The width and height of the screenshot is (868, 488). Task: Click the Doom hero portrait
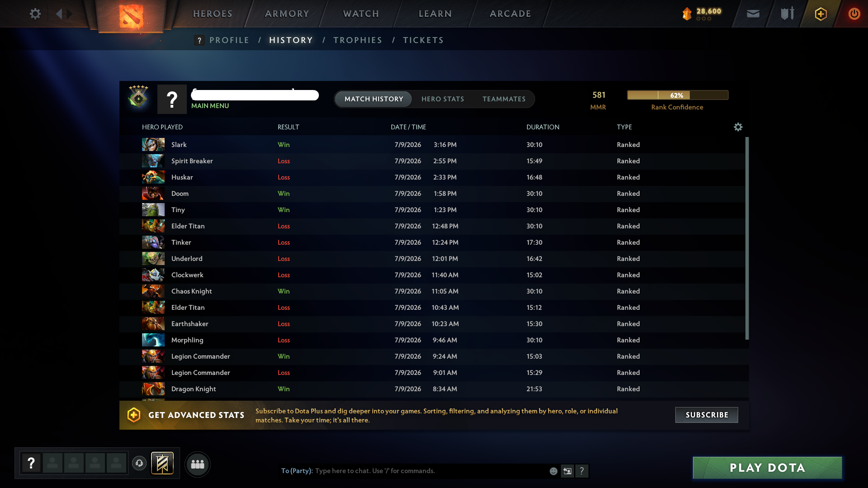pos(153,194)
